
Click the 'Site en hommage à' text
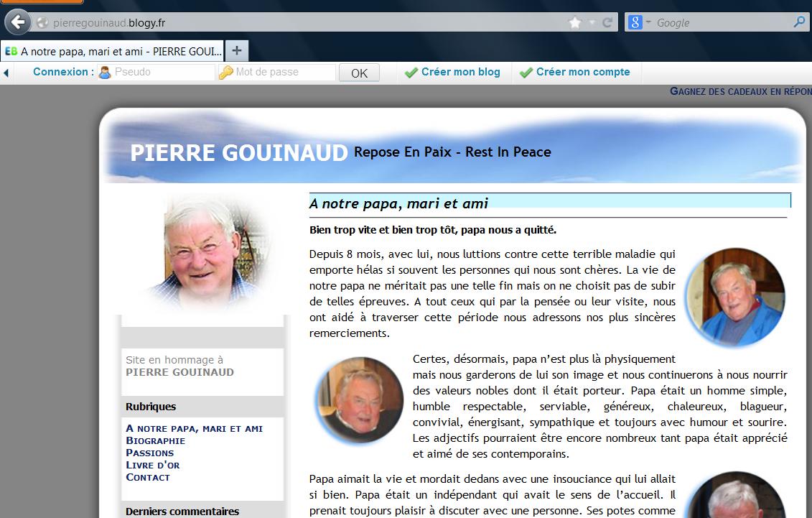(x=174, y=359)
